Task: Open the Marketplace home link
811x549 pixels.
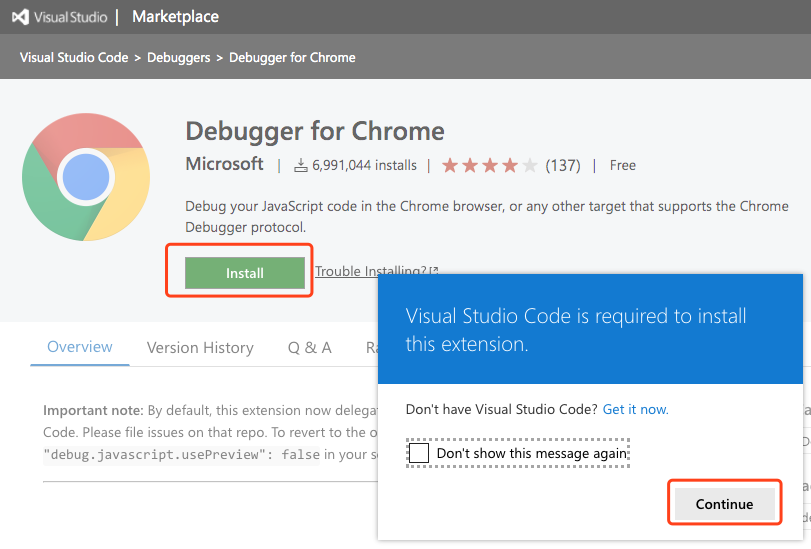Action: click(175, 17)
